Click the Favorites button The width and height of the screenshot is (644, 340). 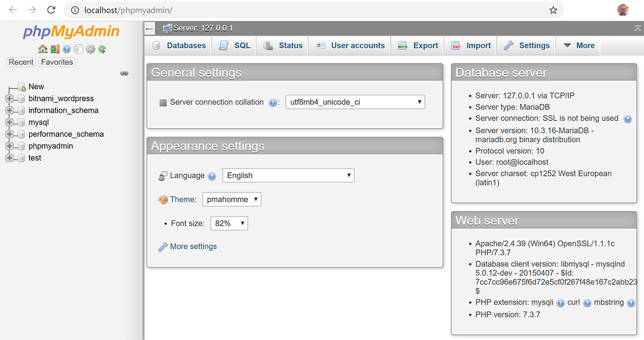click(57, 62)
